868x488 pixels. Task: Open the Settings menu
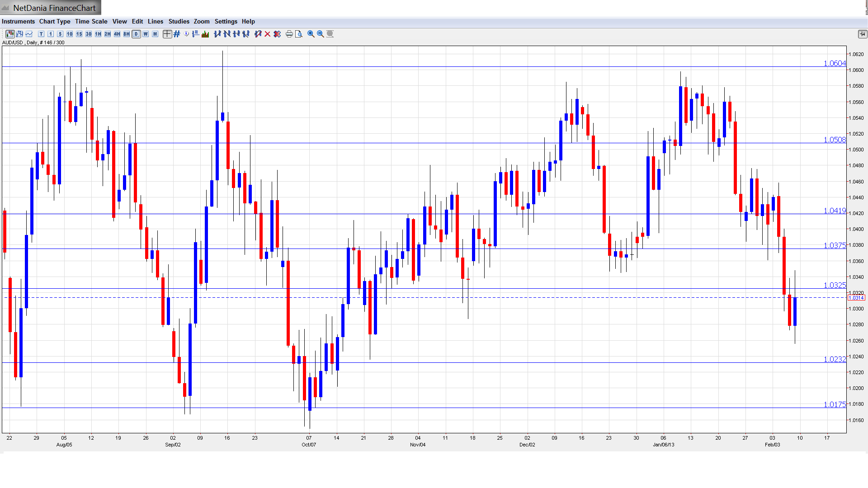[226, 21]
